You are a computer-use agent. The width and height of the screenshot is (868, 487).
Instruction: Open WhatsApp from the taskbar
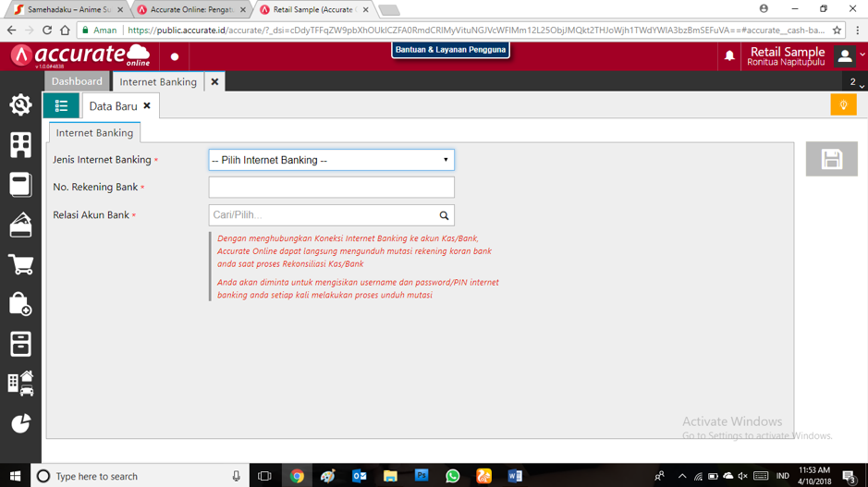tap(452, 476)
